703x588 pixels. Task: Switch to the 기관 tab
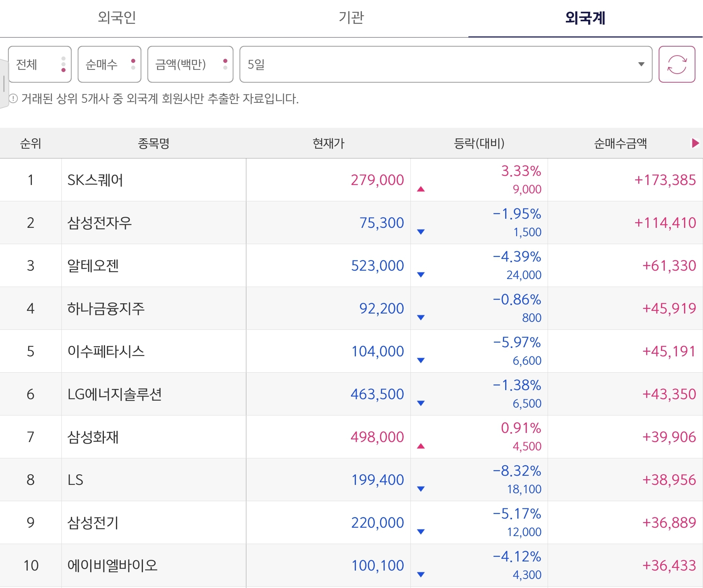point(351,18)
